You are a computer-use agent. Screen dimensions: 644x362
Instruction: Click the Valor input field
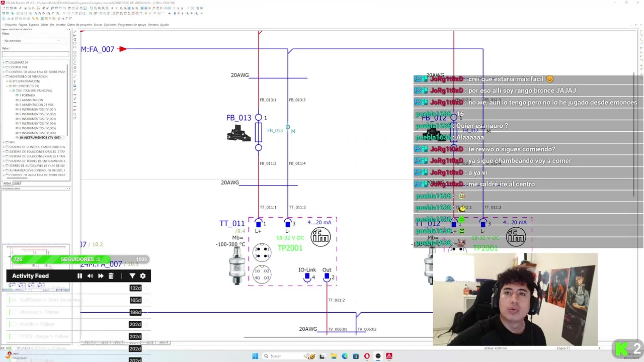pos(35,54)
